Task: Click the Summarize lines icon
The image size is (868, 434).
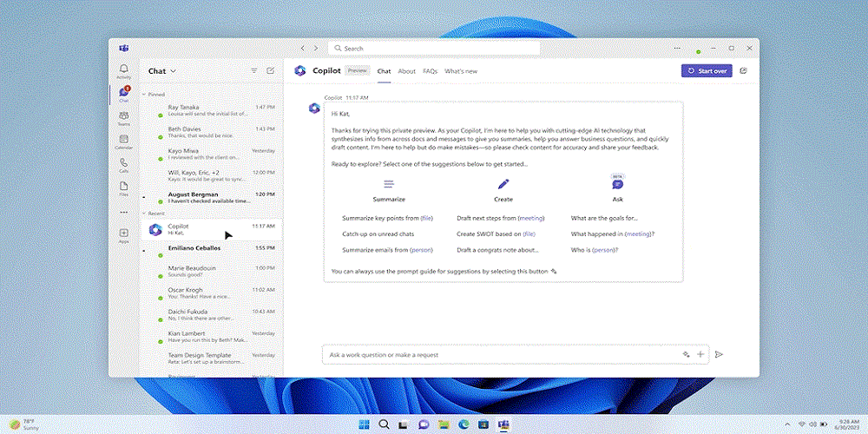Action: coord(389,184)
